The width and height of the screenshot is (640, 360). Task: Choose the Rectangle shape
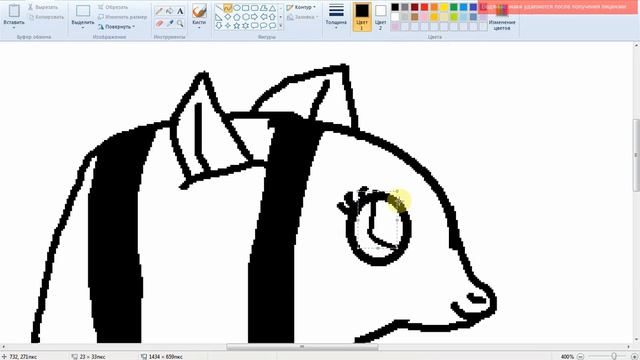click(245, 8)
